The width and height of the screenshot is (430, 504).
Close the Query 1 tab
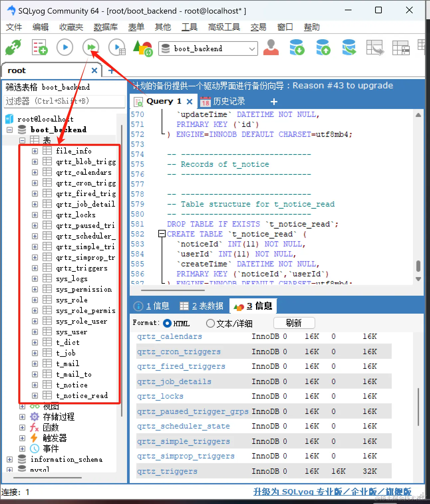click(x=190, y=101)
